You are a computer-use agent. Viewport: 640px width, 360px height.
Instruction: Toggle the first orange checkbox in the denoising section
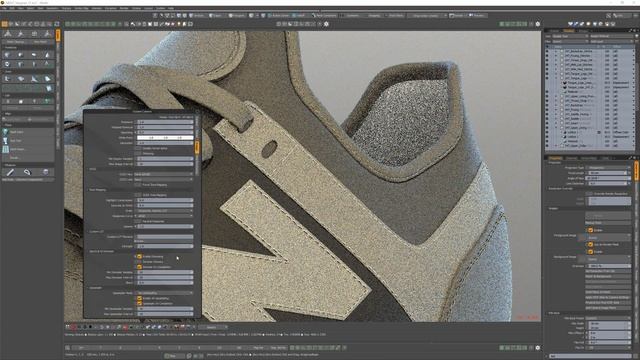(x=139, y=256)
